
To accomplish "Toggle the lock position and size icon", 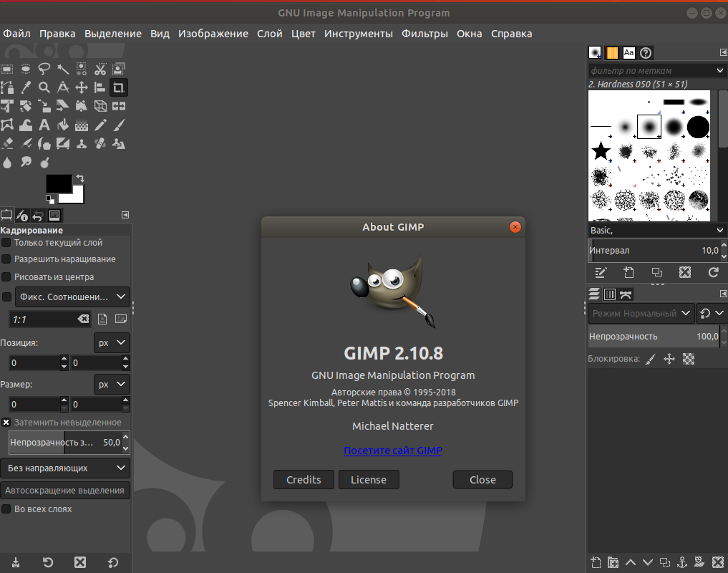I will (669, 359).
